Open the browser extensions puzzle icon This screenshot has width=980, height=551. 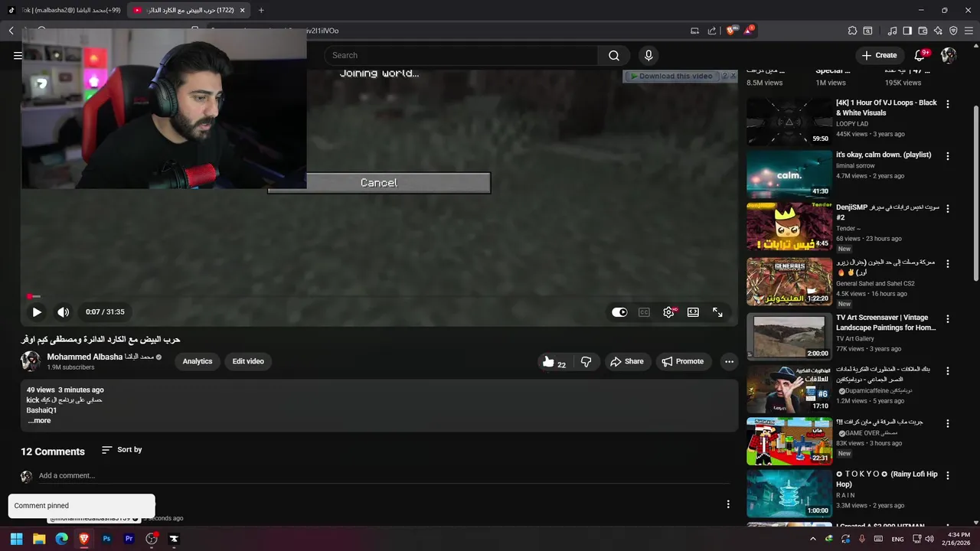[852, 31]
